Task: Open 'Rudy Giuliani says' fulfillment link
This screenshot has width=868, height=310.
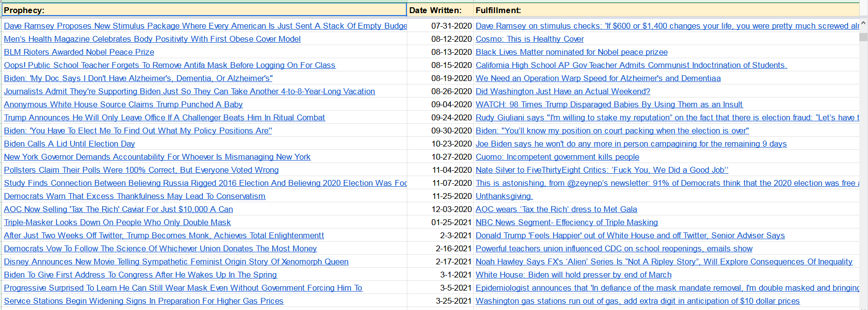Action: click(x=667, y=118)
